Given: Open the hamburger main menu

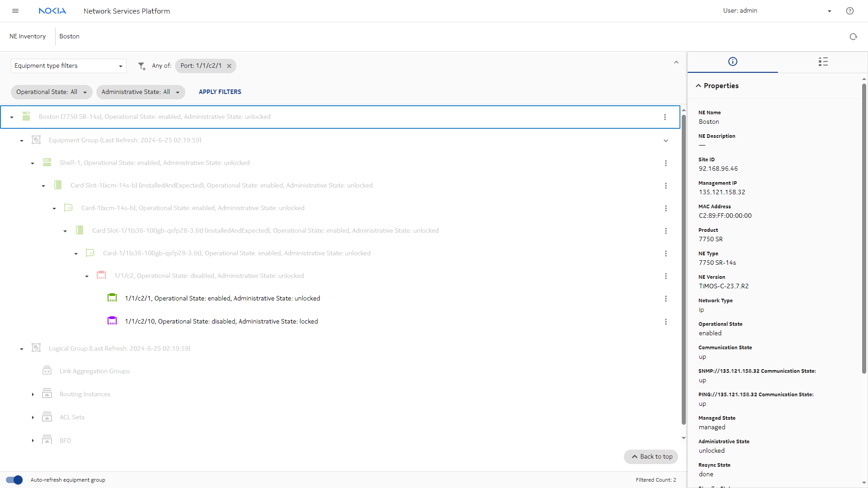Looking at the screenshot, I should pos(15,11).
